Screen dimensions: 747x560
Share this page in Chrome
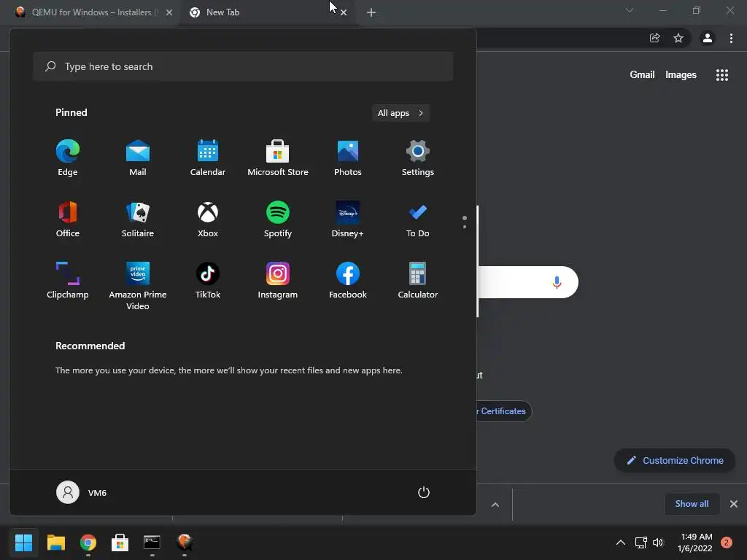[654, 38]
